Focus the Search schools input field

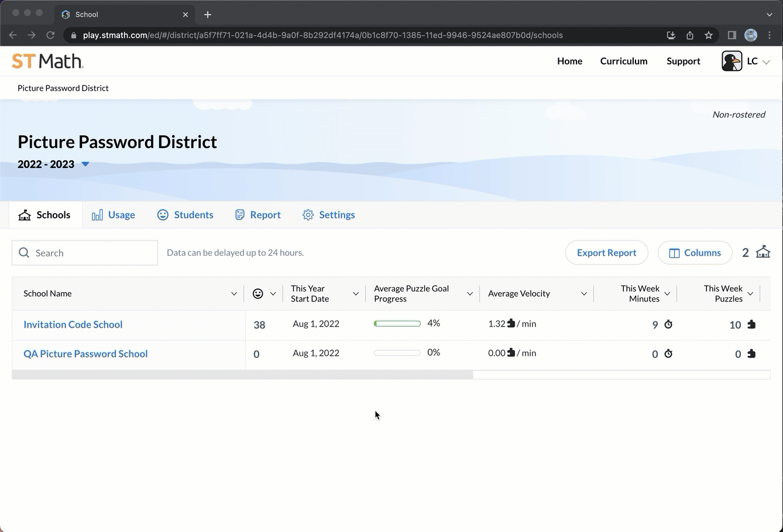click(x=85, y=253)
